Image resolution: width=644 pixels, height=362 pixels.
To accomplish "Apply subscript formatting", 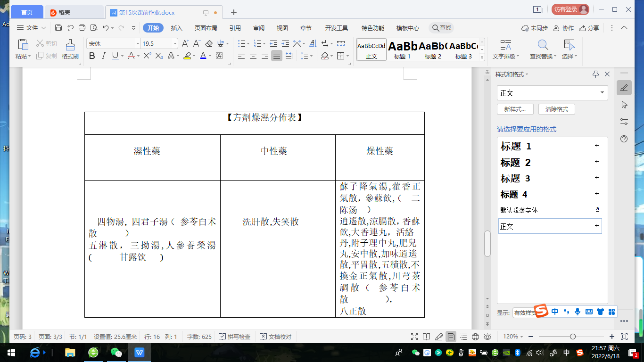I will (159, 56).
